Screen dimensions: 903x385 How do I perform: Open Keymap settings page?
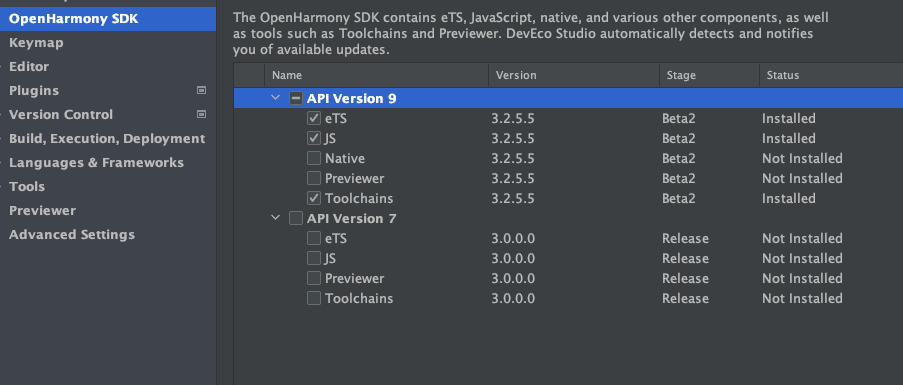click(36, 43)
